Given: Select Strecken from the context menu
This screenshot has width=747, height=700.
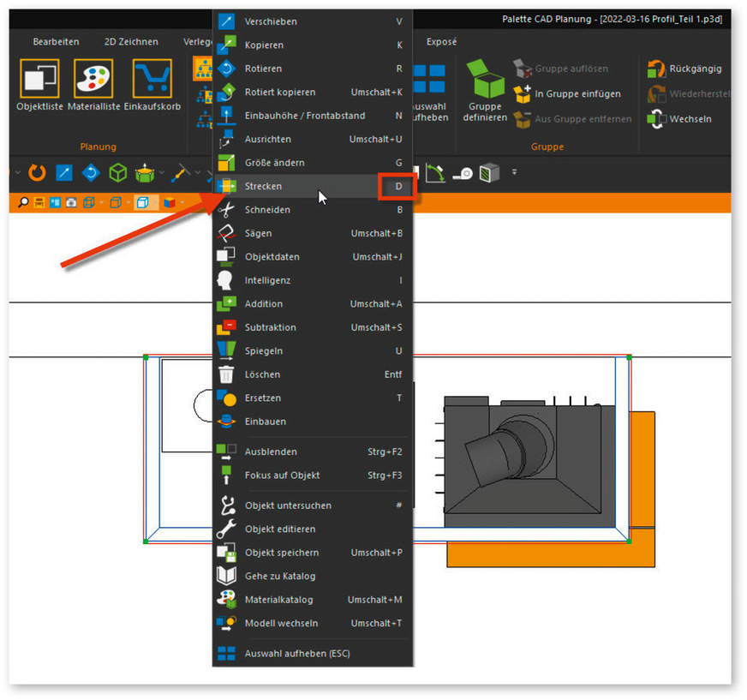Looking at the screenshot, I should [x=263, y=186].
